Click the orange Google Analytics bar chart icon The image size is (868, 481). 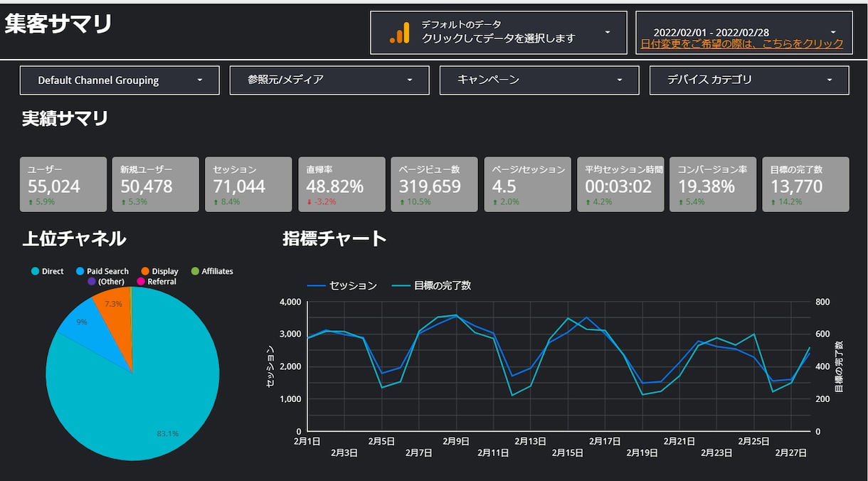pos(400,33)
